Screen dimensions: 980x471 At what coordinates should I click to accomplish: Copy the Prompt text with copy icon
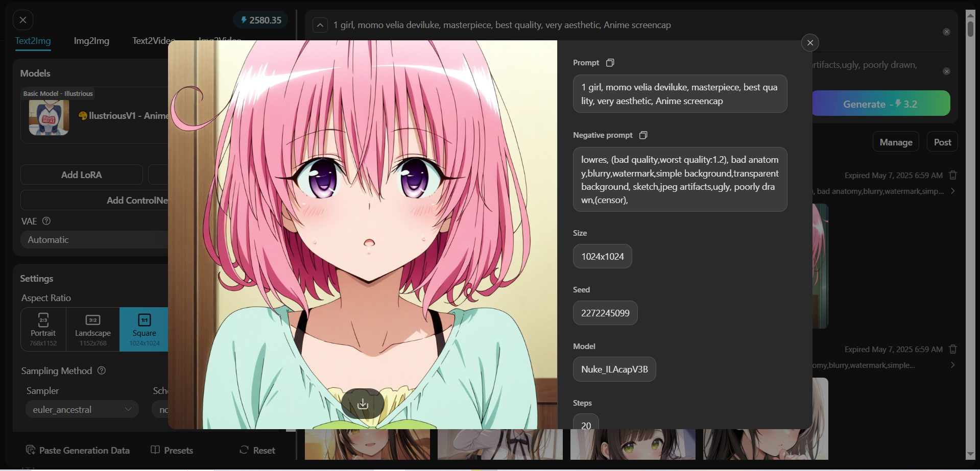(610, 63)
